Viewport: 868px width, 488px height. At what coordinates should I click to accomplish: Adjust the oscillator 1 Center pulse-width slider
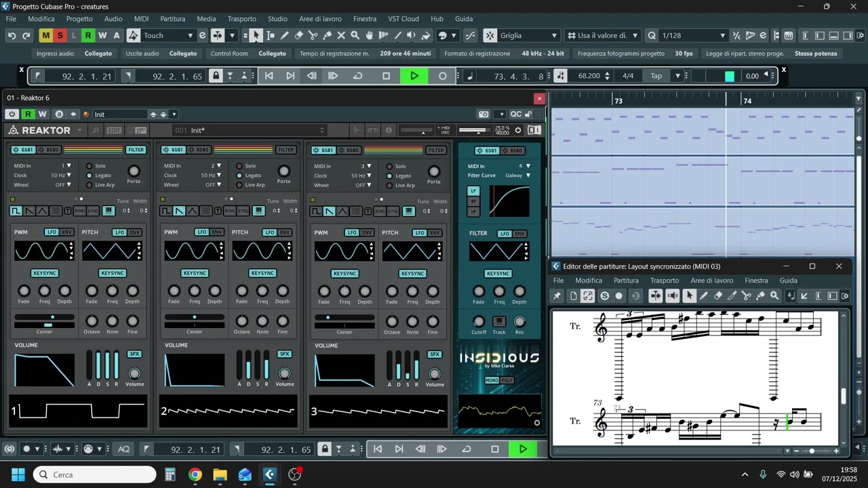tap(44, 317)
